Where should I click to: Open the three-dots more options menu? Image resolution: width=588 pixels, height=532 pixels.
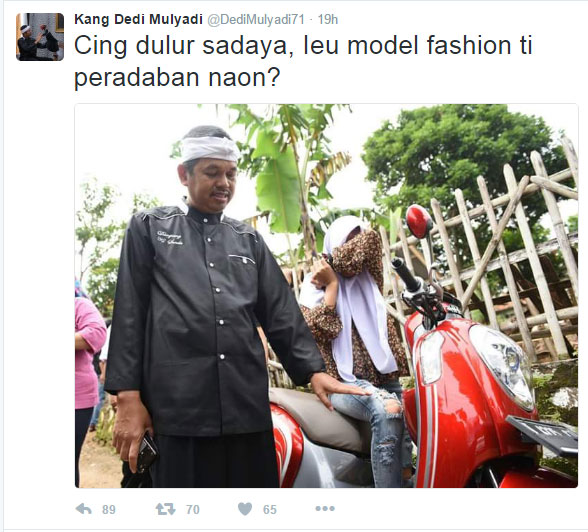pyautogui.click(x=325, y=509)
